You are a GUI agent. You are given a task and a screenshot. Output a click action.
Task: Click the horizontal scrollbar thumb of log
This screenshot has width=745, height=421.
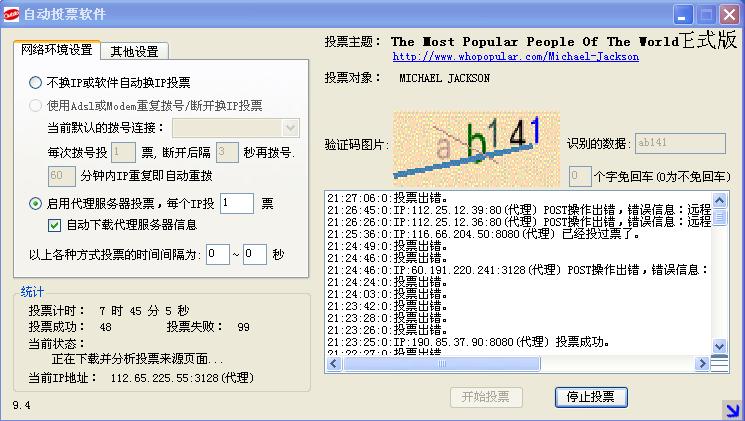pos(441,364)
